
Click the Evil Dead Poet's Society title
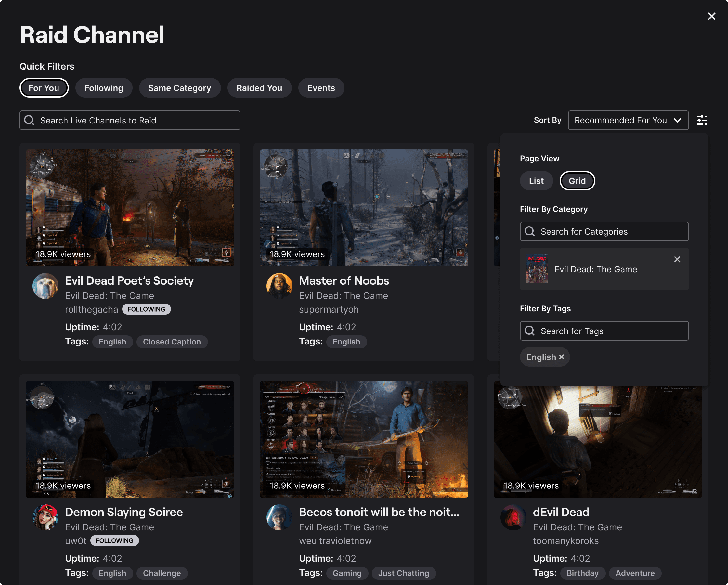129,280
